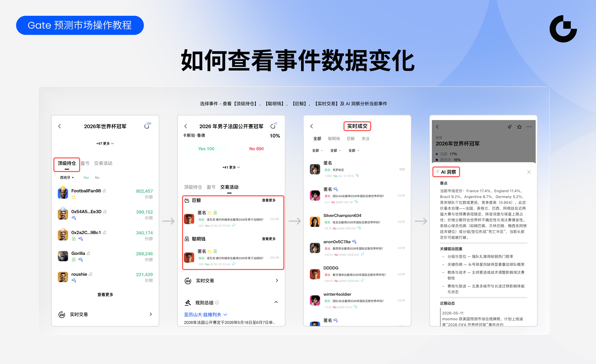Viewport: 596px width, 364px height.
Task: Click the Gate 预测市场操作教程 badge
Action: tap(80, 25)
